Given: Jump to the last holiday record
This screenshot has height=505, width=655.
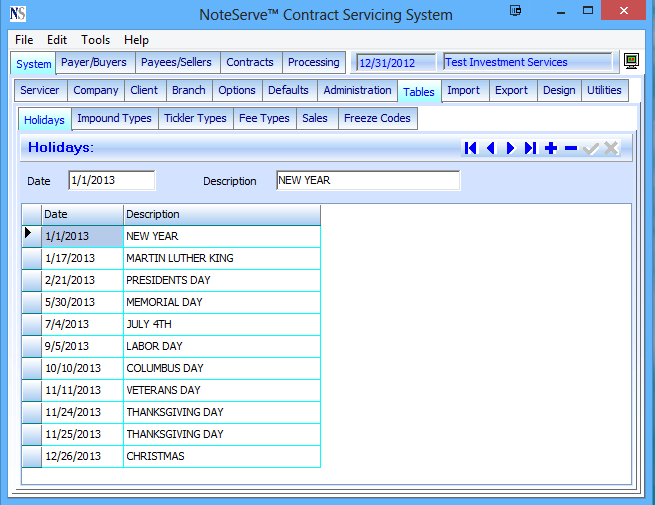Looking at the screenshot, I should (530, 148).
